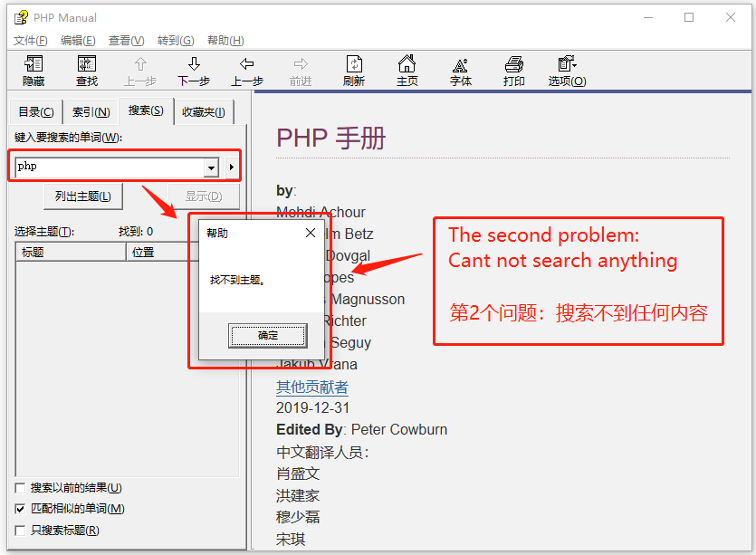Expand the search word history dropdown
The height and width of the screenshot is (555, 756).
(211, 167)
